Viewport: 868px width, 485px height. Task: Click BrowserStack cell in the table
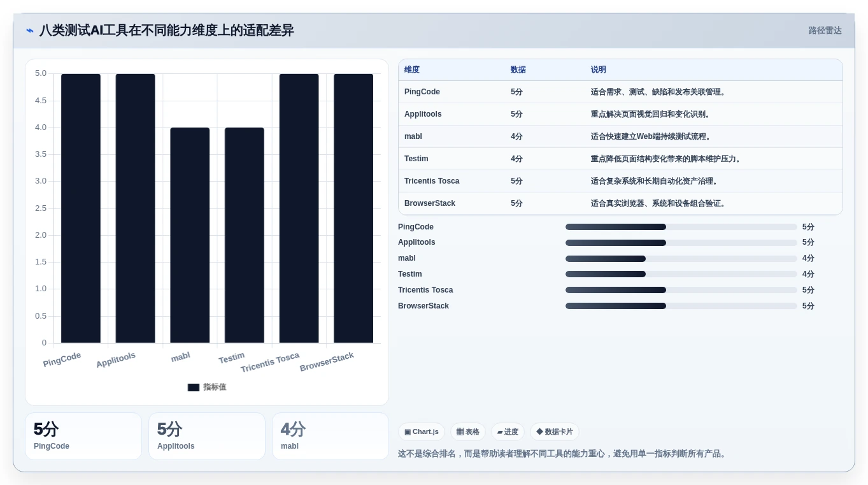(430, 203)
